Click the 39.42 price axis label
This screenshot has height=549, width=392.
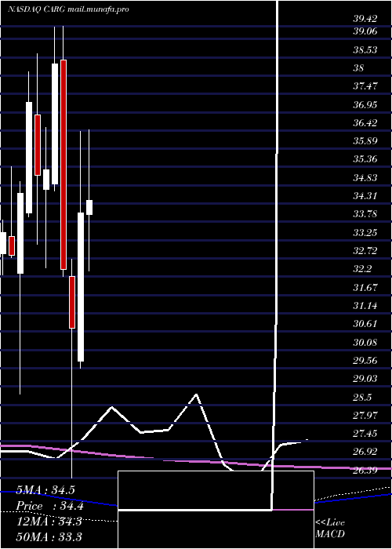(x=365, y=19)
